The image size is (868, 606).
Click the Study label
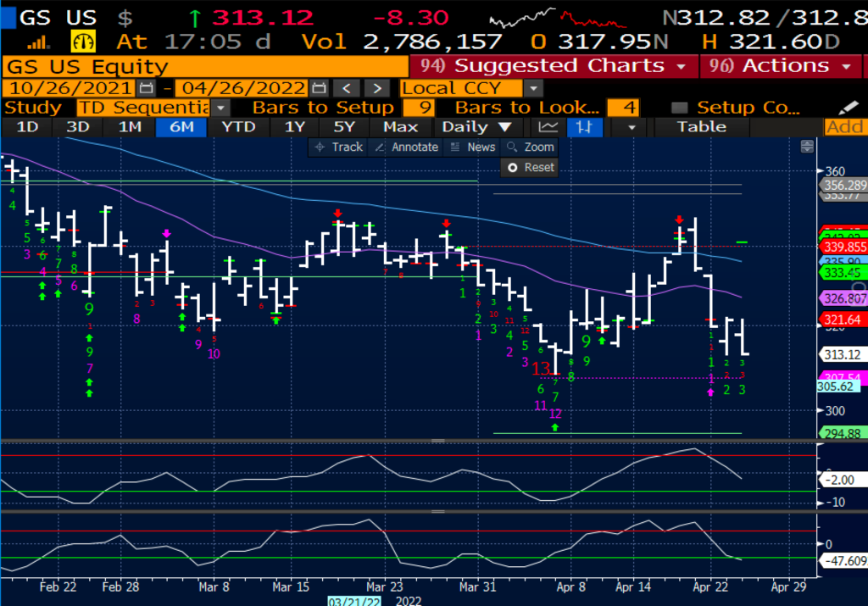pos(32,108)
